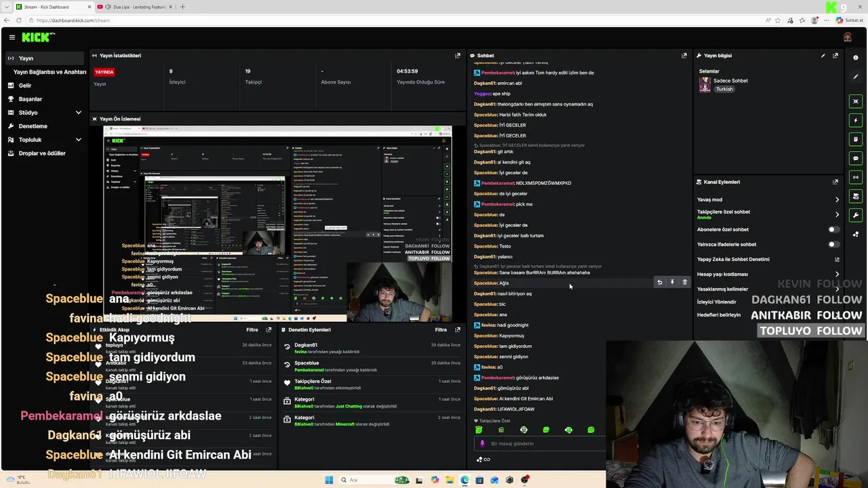Open the profile avatar menu in the Kick header
The width and height of the screenshot is (868, 488).
[847, 37]
